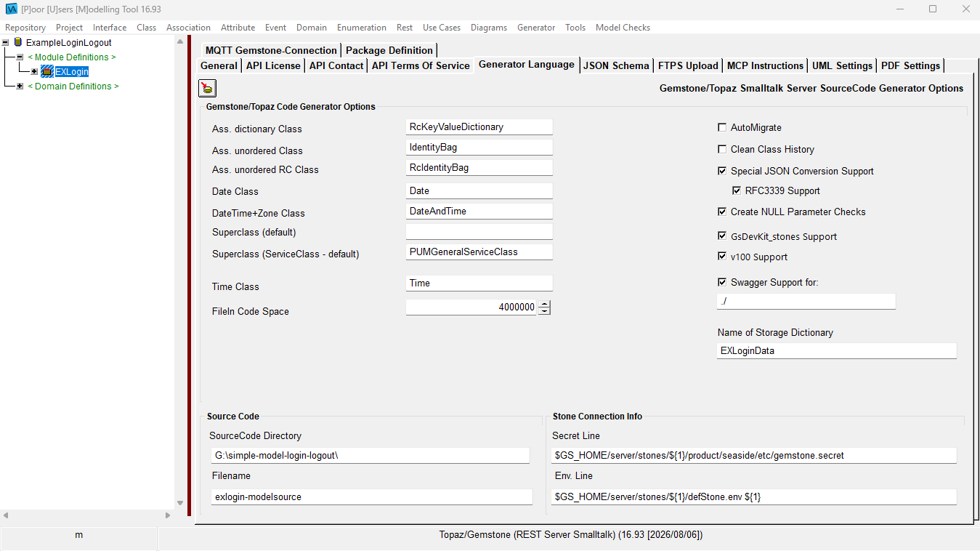Click the tree panel scroll up arrow

pyautogui.click(x=180, y=41)
